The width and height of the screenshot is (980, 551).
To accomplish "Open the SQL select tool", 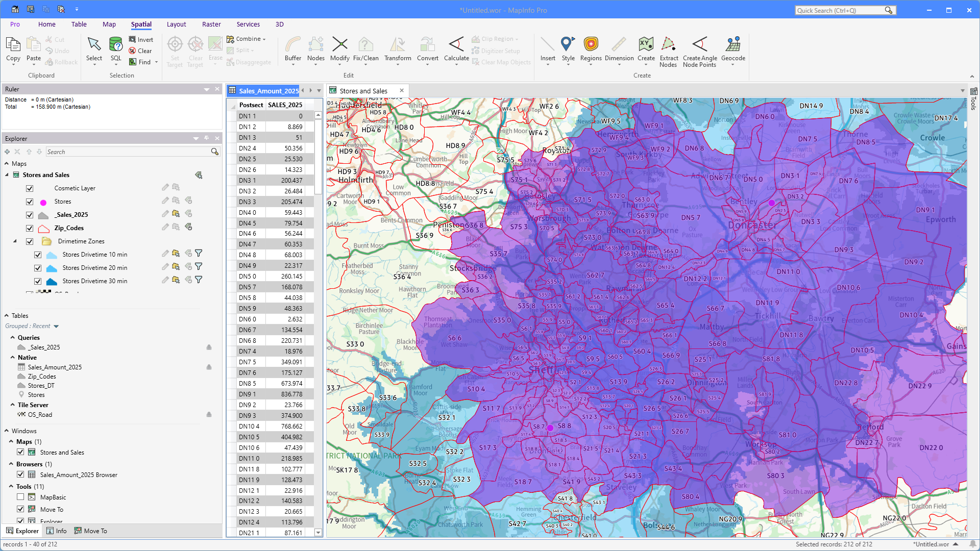I will coord(116,49).
